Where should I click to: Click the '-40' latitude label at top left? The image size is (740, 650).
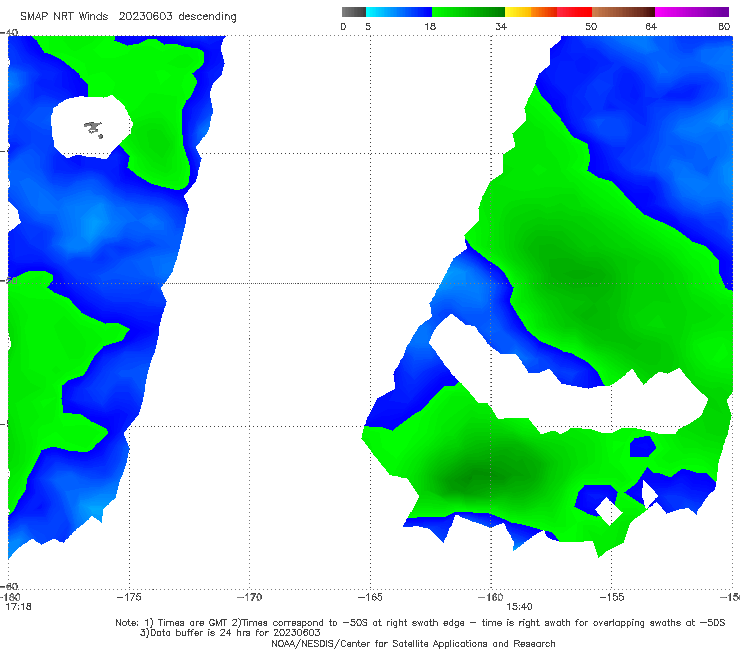click(x=9, y=33)
